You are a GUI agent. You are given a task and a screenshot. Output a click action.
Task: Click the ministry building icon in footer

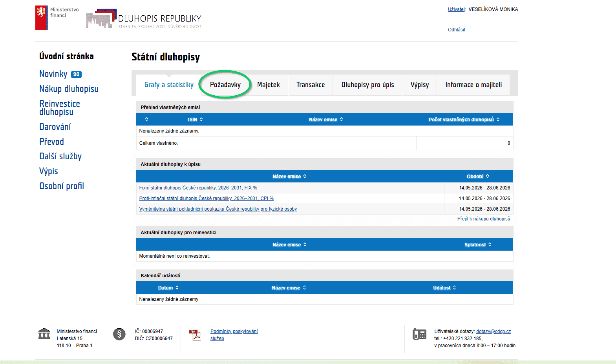click(44, 333)
